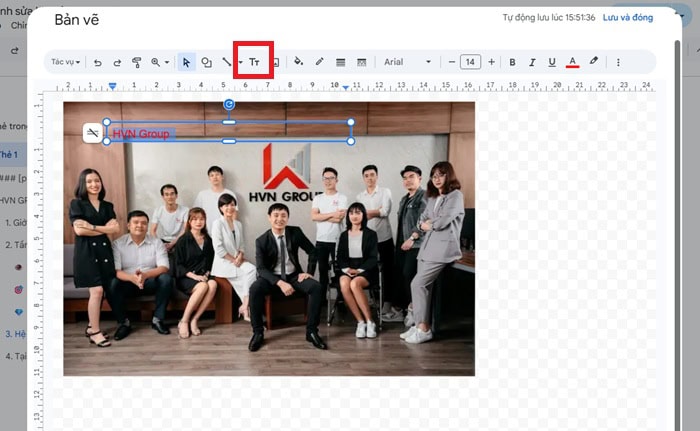The height and width of the screenshot is (431, 700).
Task: Redo the last drawing action
Action: point(117,63)
